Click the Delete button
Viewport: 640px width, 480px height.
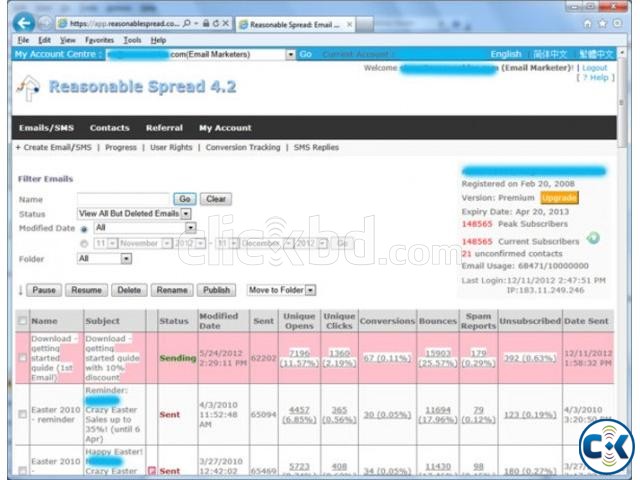click(x=129, y=290)
